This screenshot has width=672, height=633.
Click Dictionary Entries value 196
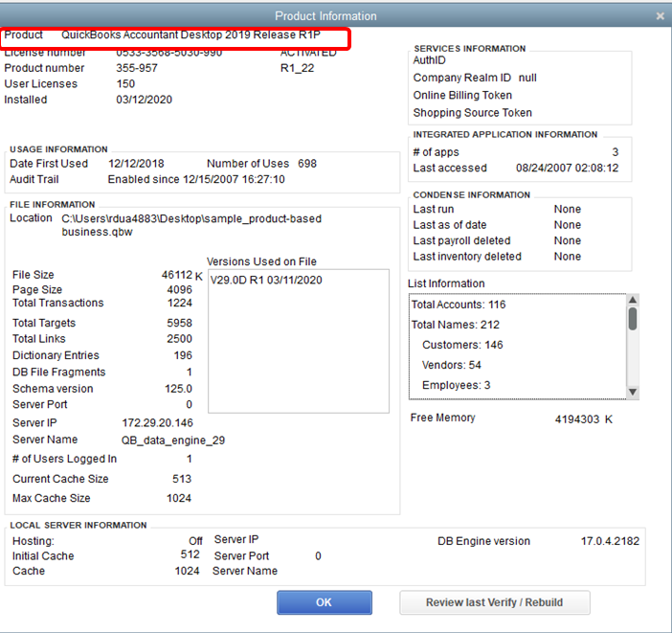tap(183, 355)
